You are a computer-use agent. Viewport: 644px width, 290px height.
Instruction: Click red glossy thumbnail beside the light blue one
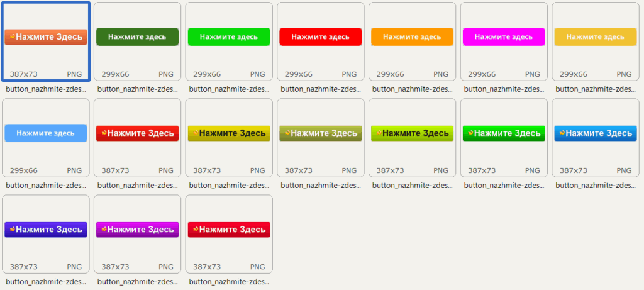(137, 133)
